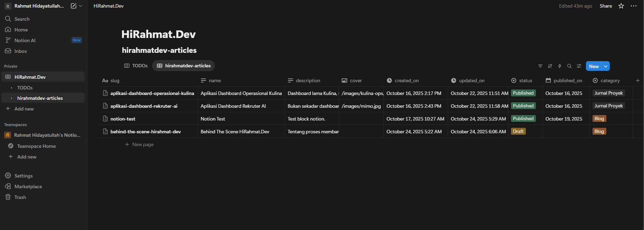Click the filter icon in database toolbar
This screenshot has width=644, height=230.
540,66
